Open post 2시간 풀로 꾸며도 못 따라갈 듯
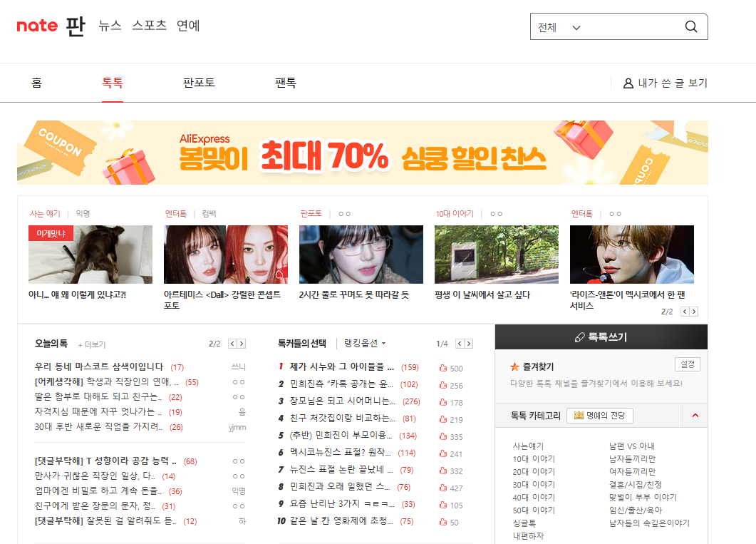 click(354, 294)
